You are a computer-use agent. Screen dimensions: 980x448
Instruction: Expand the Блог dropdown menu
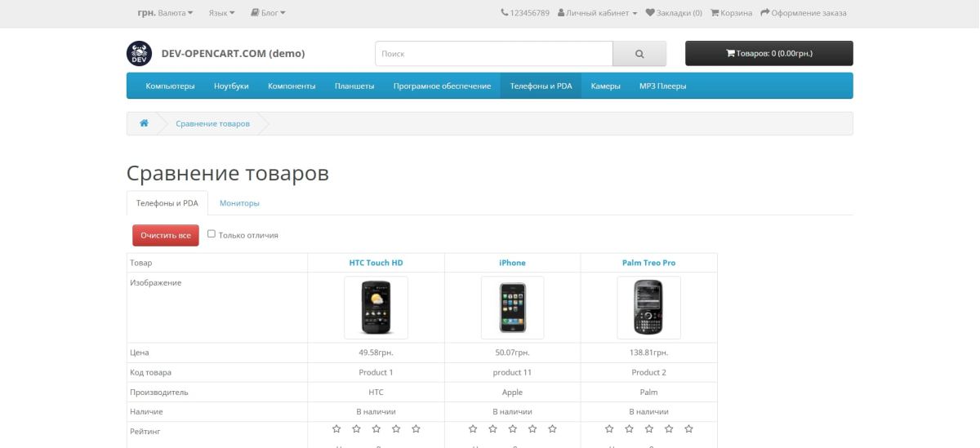tap(267, 13)
